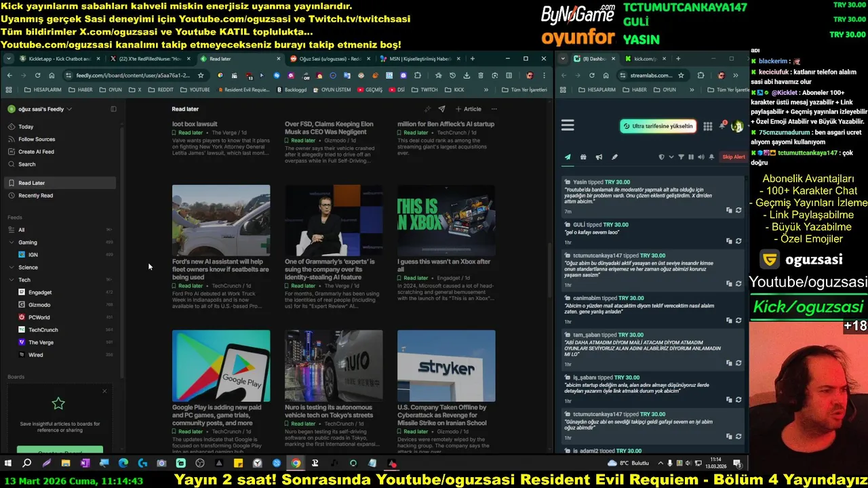Open Today in Feedly sidebar
This screenshot has height=488, width=868.
61,127
